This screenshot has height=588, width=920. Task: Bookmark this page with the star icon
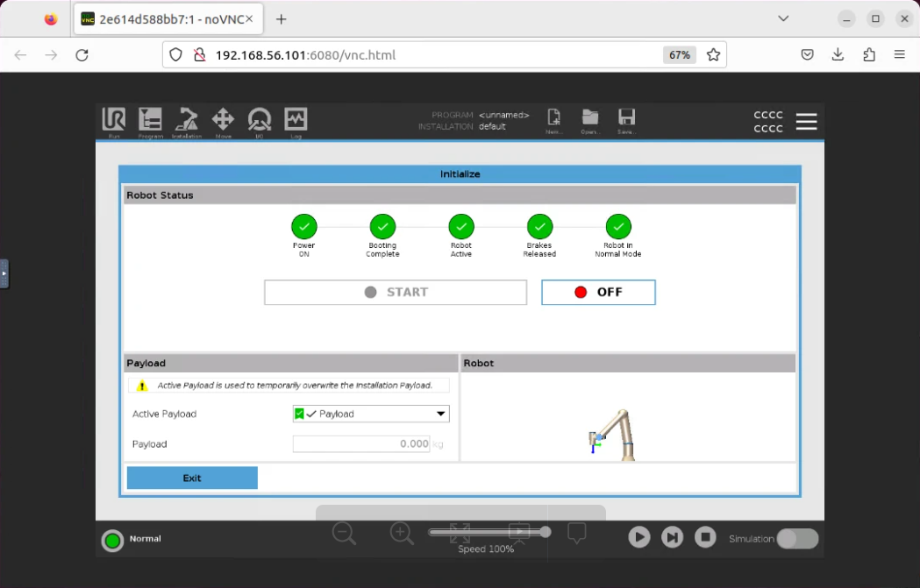(714, 55)
